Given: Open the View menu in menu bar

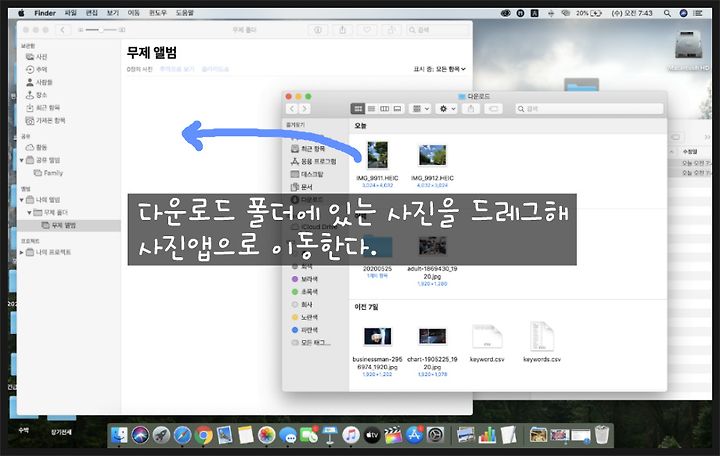Looking at the screenshot, I should pyautogui.click(x=112, y=13).
